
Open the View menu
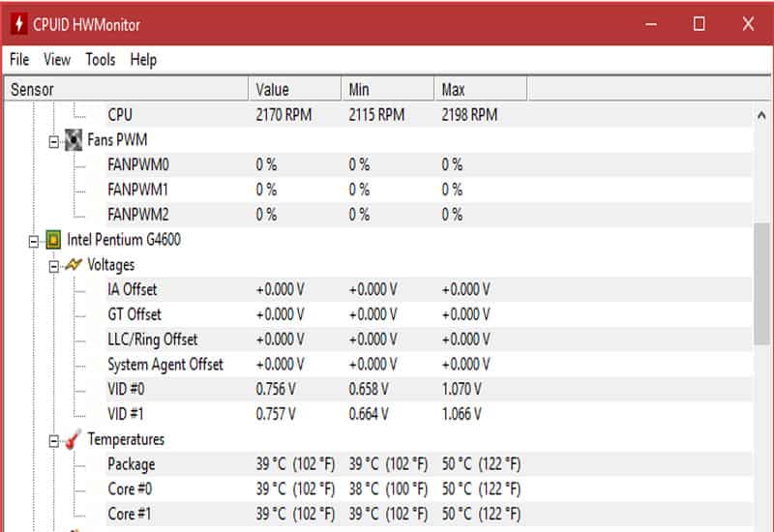57,60
